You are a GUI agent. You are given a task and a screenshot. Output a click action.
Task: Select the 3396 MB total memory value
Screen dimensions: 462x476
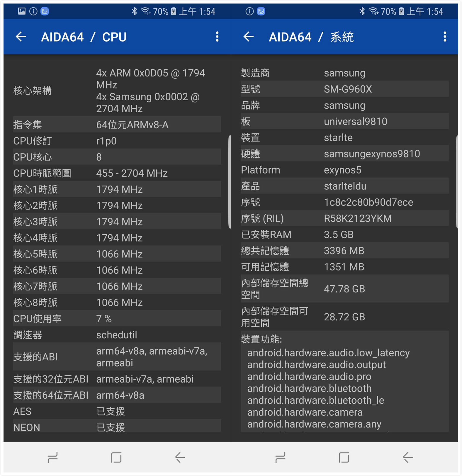344,251
